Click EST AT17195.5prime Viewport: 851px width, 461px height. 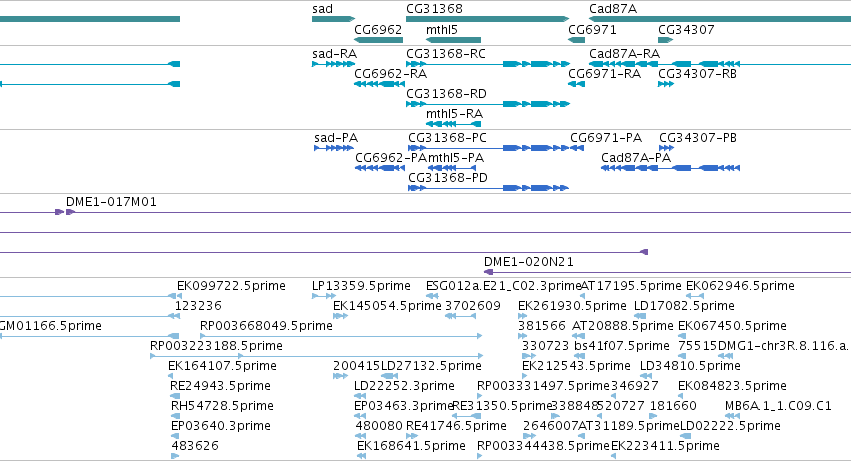pos(582,296)
